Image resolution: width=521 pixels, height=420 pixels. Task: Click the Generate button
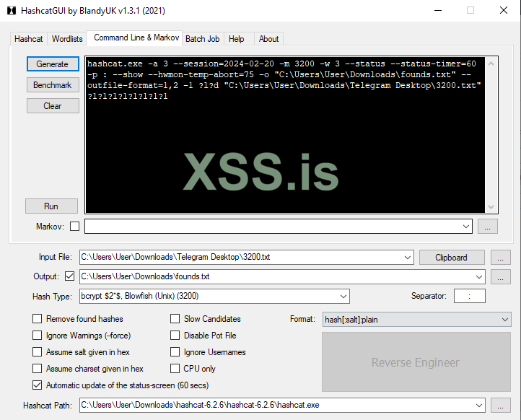tap(53, 64)
